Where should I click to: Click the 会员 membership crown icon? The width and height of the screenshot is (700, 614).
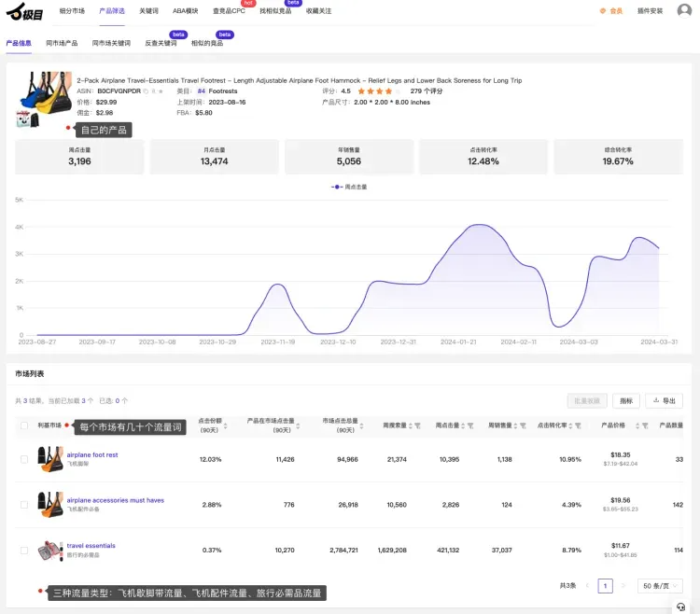tap(603, 11)
